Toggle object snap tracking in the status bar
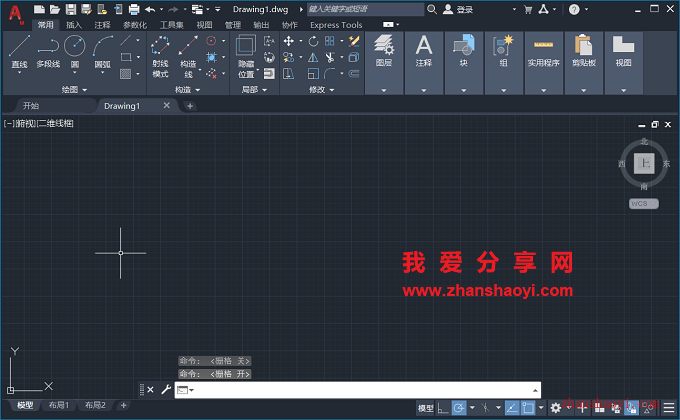 pos(512,407)
